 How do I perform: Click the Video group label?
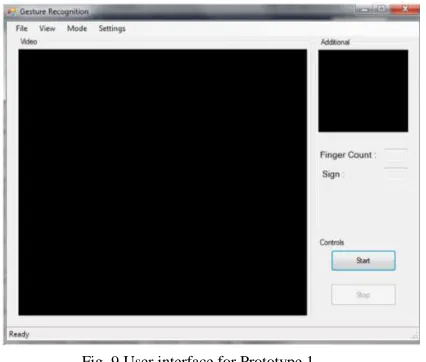pos(29,42)
